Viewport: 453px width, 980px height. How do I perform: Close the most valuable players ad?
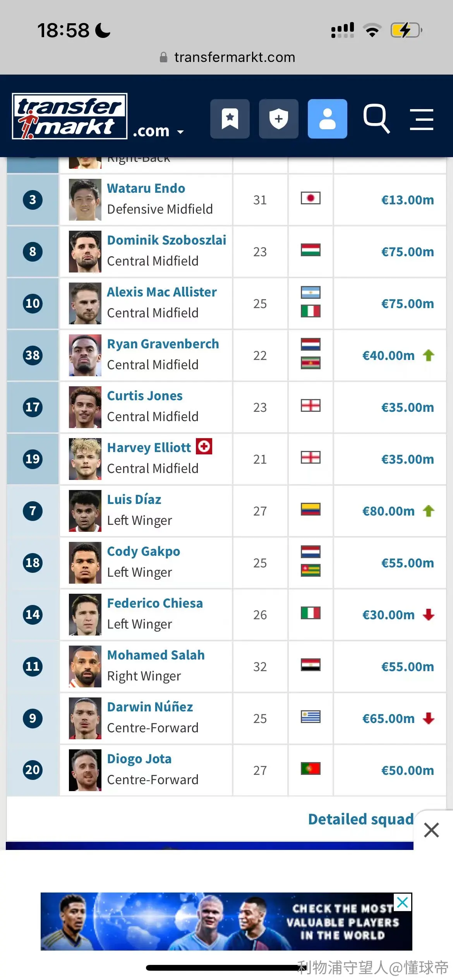[x=403, y=903]
